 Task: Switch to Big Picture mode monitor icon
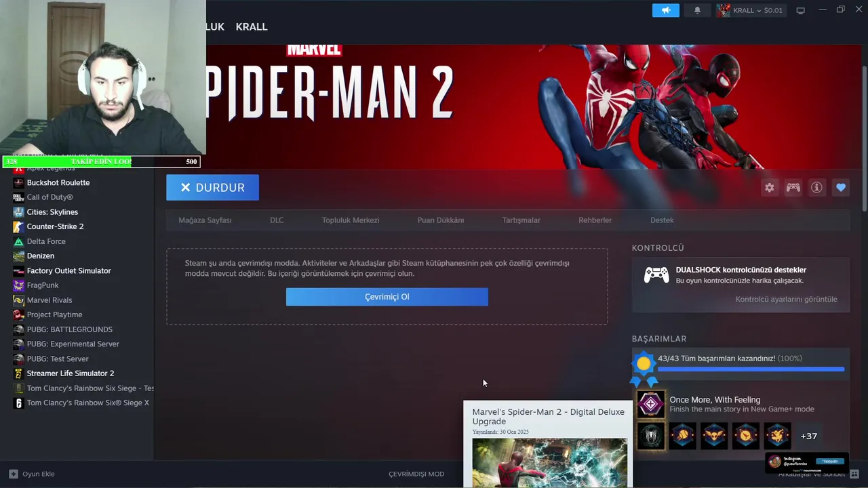tap(800, 10)
